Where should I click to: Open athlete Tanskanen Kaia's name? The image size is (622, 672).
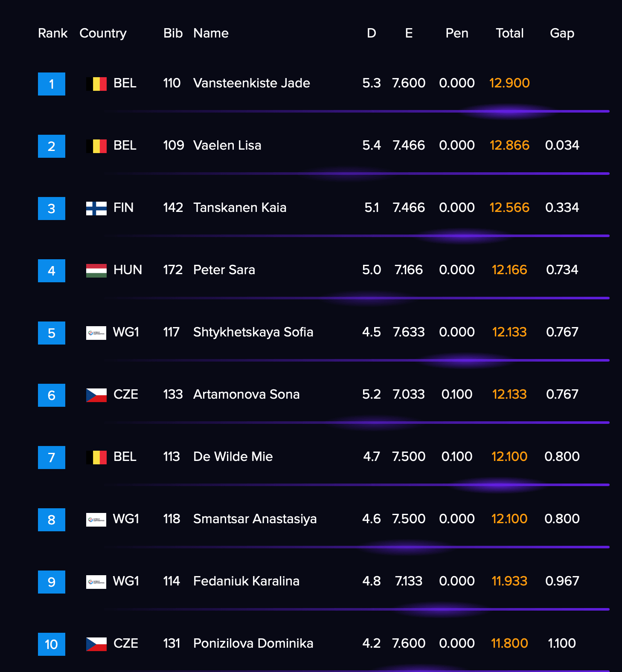240,208
